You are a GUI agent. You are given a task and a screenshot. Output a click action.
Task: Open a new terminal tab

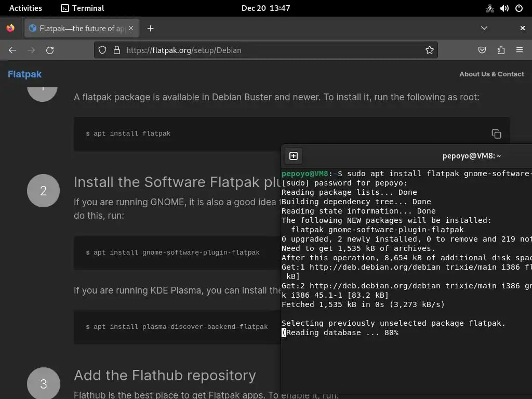tap(294, 156)
